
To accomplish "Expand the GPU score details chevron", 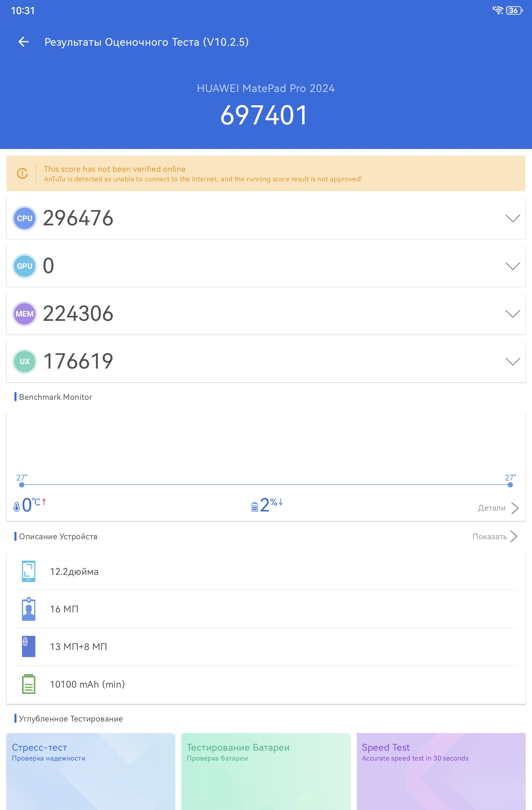I will click(x=513, y=266).
